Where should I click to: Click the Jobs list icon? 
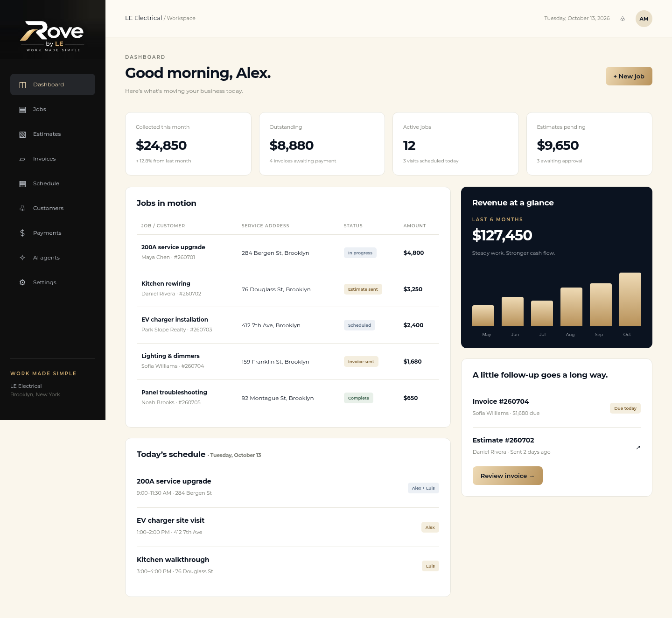(x=22, y=110)
